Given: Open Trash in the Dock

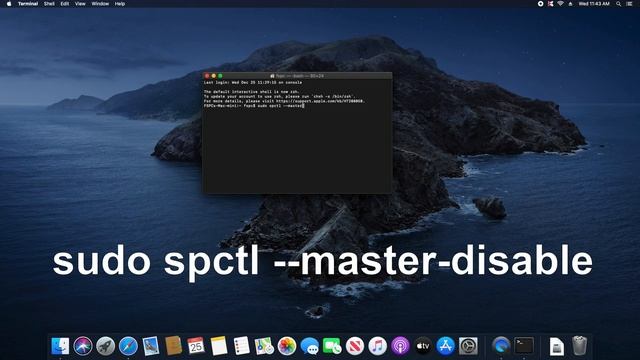Looking at the screenshot, I should (579, 346).
